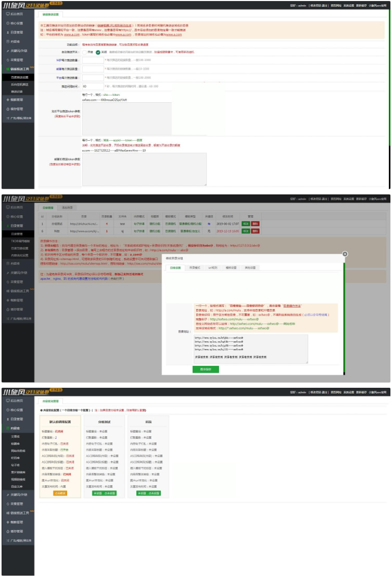Open the 目录模式 tab in the dialog
Image resolution: width=392 pixels, height=578 pixels.
point(194,267)
